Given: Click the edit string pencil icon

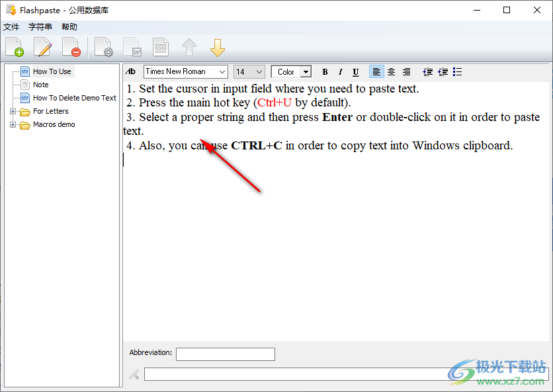Looking at the screenshot, I should pyautogui.click(x=43, y=47).
